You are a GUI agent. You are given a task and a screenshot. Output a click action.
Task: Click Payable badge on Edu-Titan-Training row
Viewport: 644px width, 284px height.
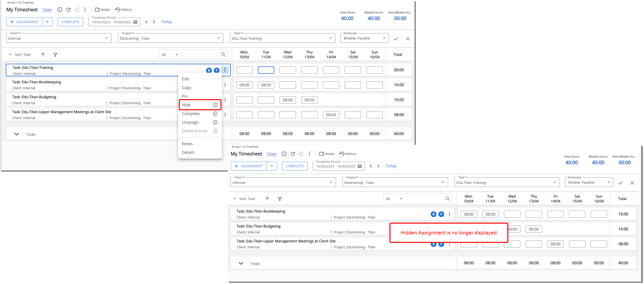pyautogui.click(x=216, y=70)
